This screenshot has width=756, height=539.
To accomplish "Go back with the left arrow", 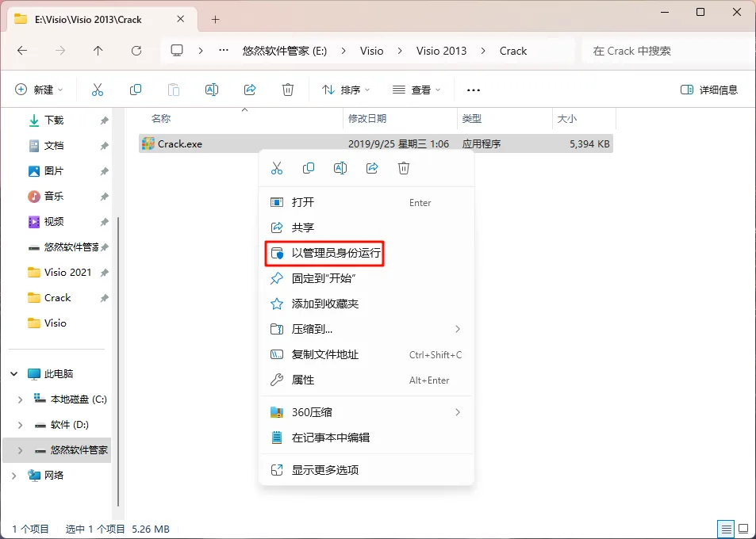I will pyautogui.click(x=22, y=51).
